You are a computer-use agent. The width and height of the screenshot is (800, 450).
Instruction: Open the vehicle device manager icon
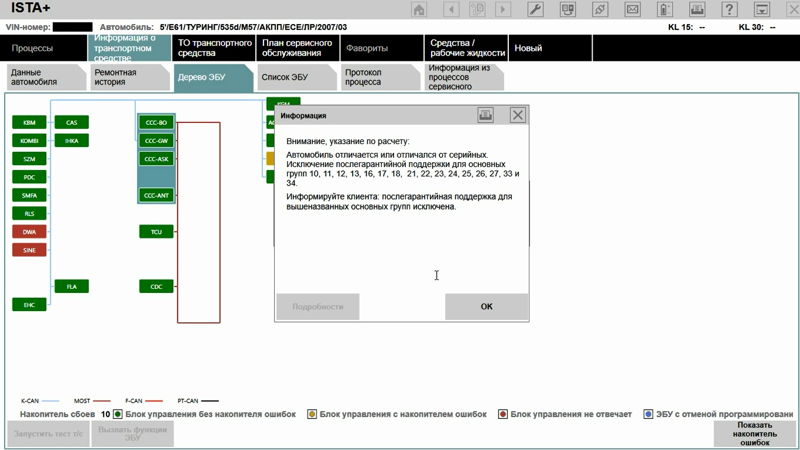tap(568, 10)
